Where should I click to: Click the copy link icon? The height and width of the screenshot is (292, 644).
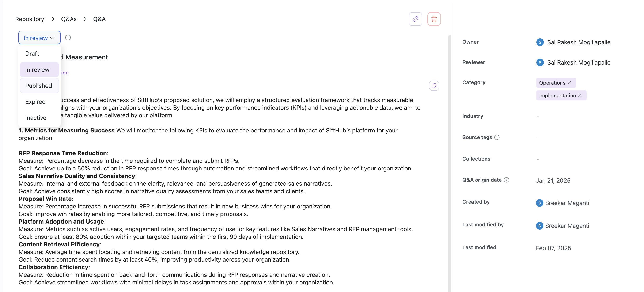[415, 19]
